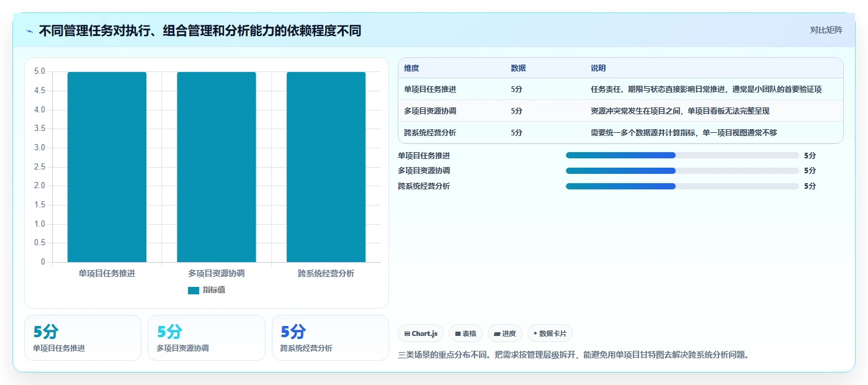Click the 单项目任务推进 x-axis label

point(107,273)
